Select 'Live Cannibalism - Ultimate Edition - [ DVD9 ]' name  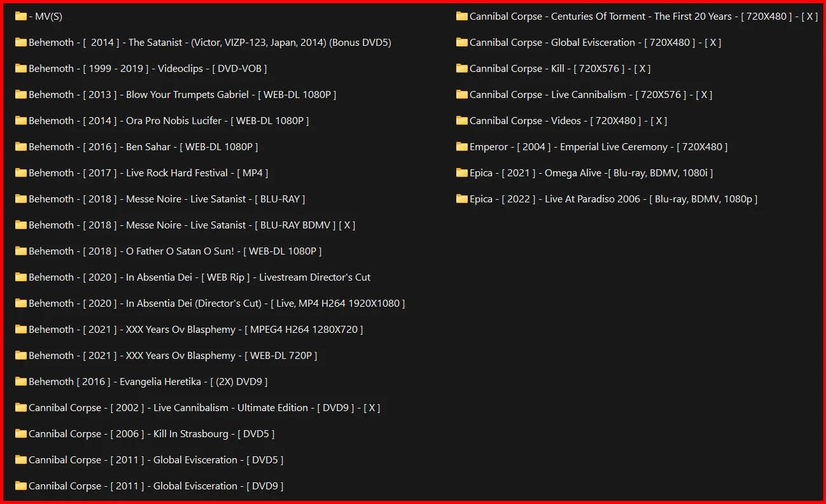[204, 408]
